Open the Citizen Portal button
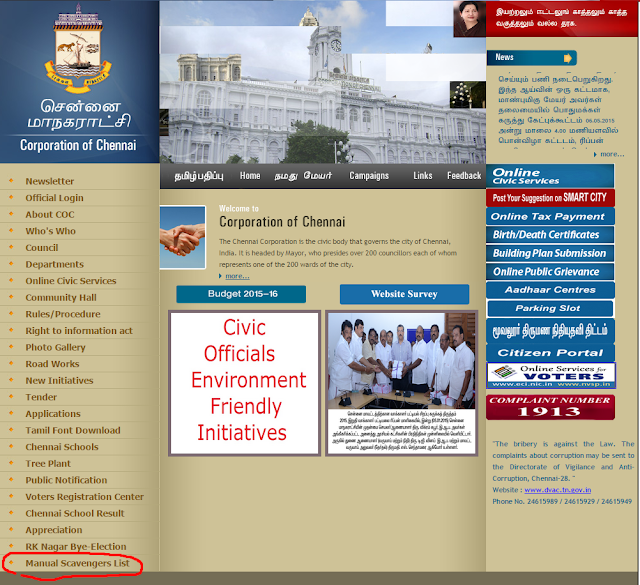Image resolution: width=640 pixels, height=585 pixels. click(550, 353)
